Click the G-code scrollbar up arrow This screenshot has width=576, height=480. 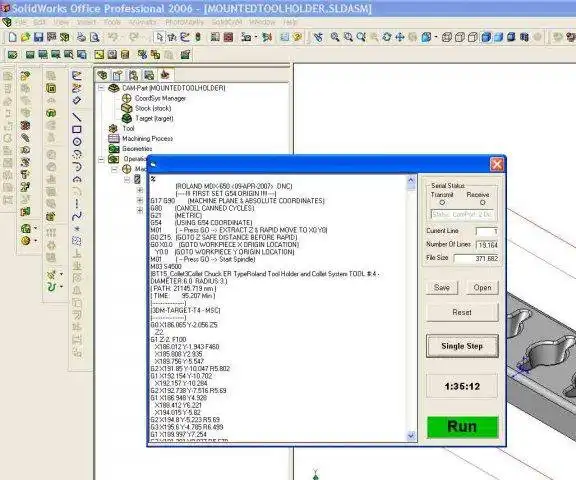(411, 180)
